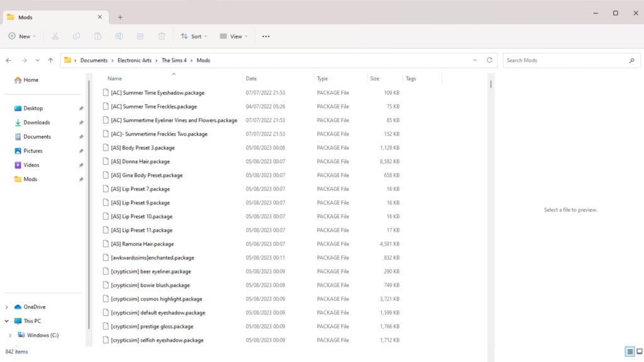Refresh the Mods folder view

[x=489, y=60]
